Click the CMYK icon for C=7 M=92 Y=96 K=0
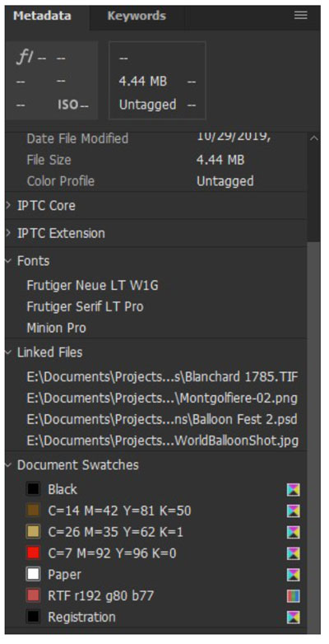Image resolution: width=329 pixels, height=644 pixels. [294, 553]
